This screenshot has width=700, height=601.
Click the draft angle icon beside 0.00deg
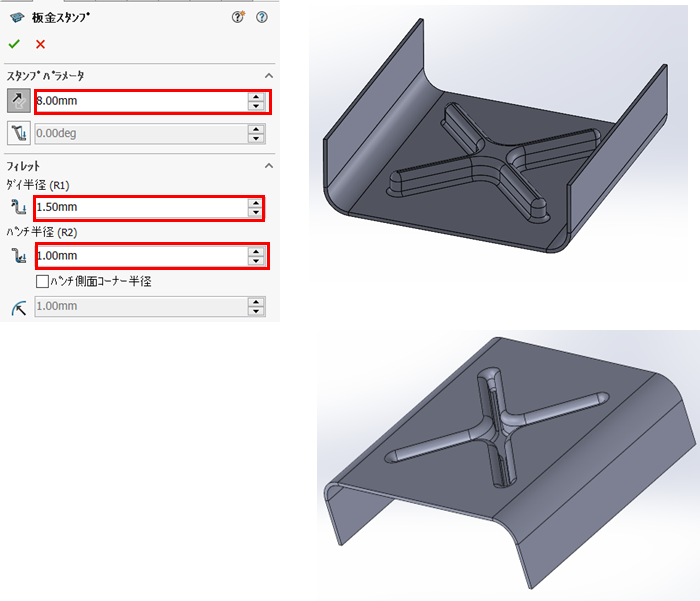[x=18, y=131]
